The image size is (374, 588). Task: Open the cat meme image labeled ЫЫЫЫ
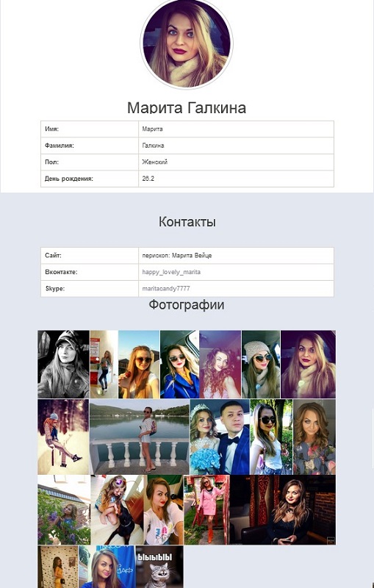(159, 567)
